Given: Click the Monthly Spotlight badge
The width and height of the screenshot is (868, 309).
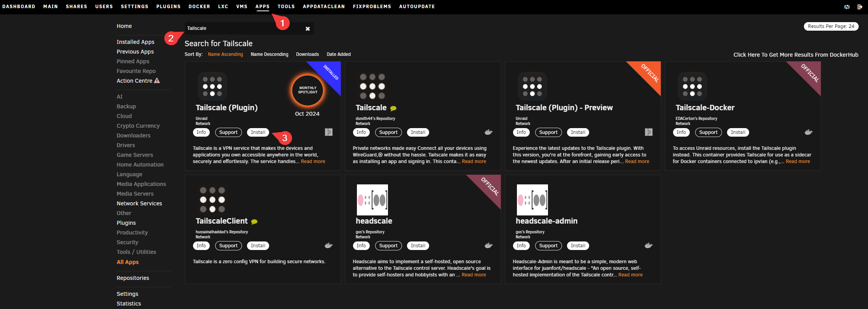Looking at the screenshot, I should coord(308,90).
